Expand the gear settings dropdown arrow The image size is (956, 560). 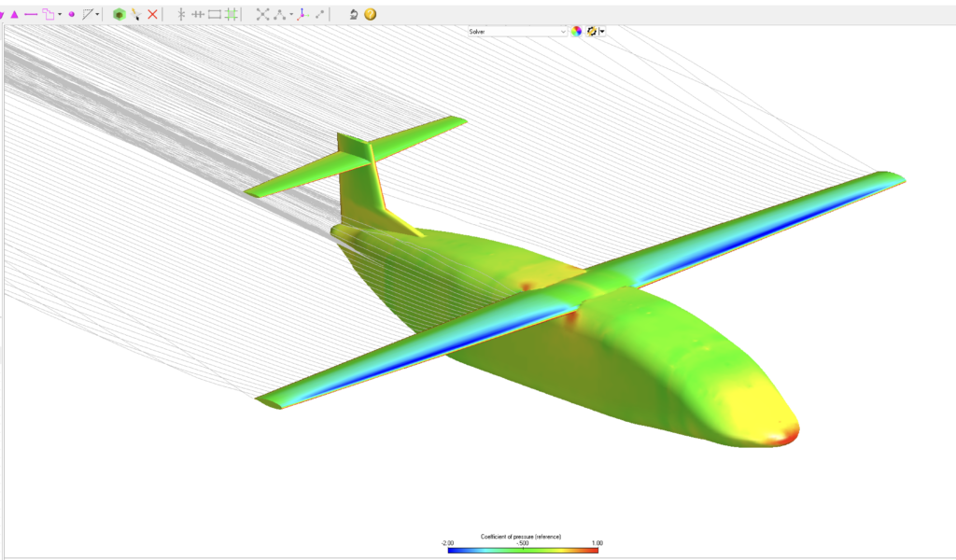pos(602,31)
